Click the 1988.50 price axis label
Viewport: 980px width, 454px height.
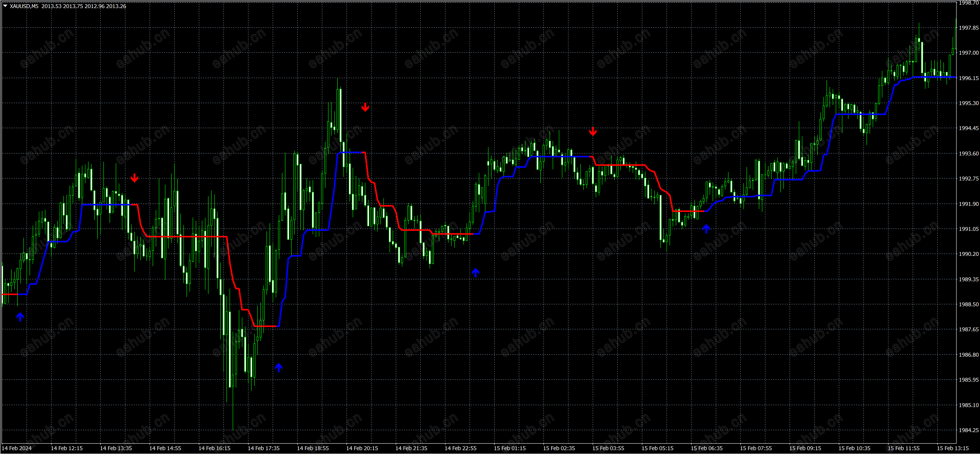pos(968,304)
